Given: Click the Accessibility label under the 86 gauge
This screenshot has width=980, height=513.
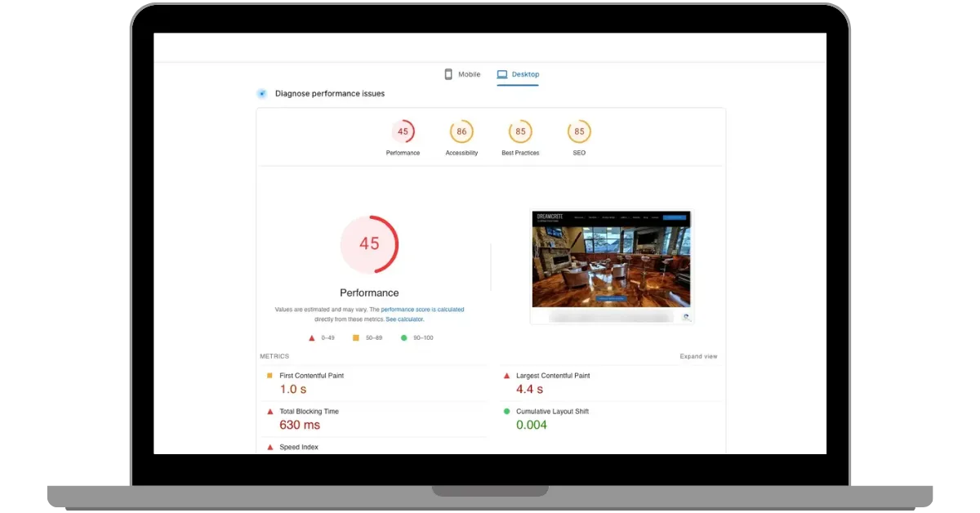Looking at the screenshot, I should click(461, 153).
